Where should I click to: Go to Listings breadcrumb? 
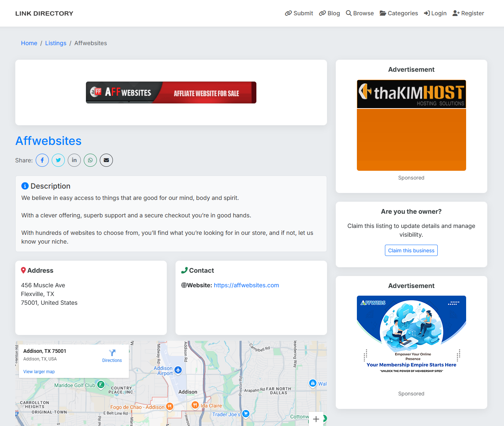[56, 43]
